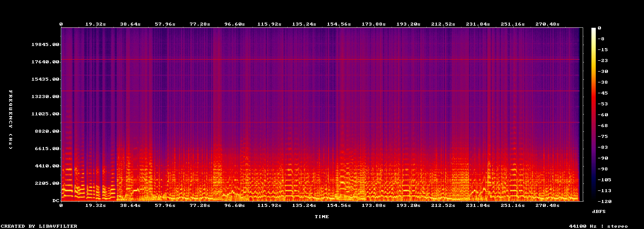644x229 pixels.
Task: Select the 17640.00 frequency label
Action: (x=45, y=62)
